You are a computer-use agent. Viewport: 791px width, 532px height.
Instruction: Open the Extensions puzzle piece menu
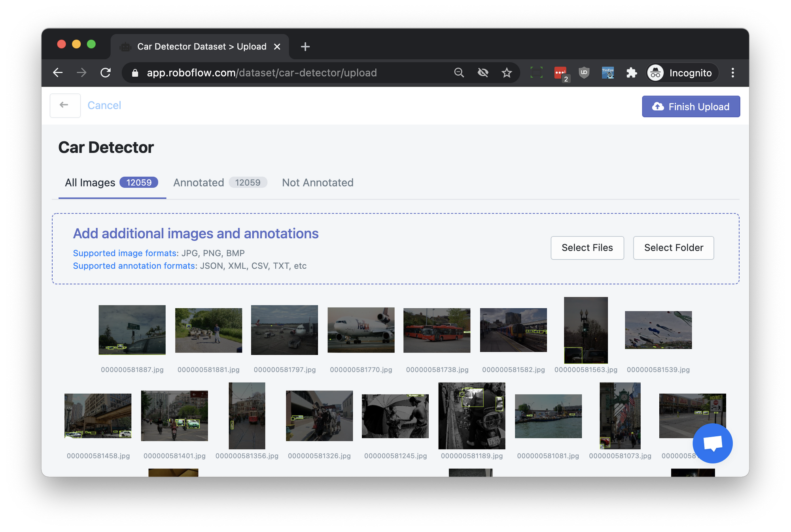tap(632, 73)
